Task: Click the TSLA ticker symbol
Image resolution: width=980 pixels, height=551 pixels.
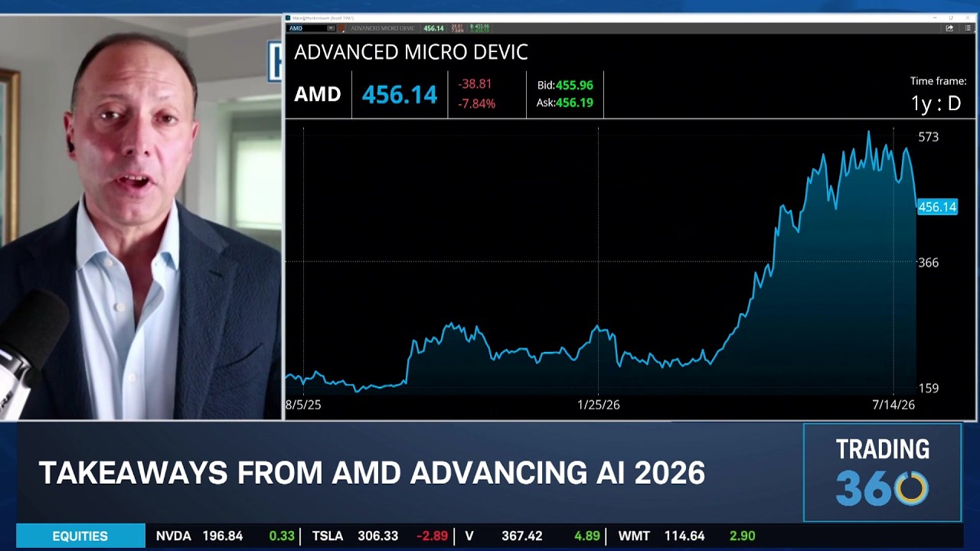Action: tap(328, 536)
